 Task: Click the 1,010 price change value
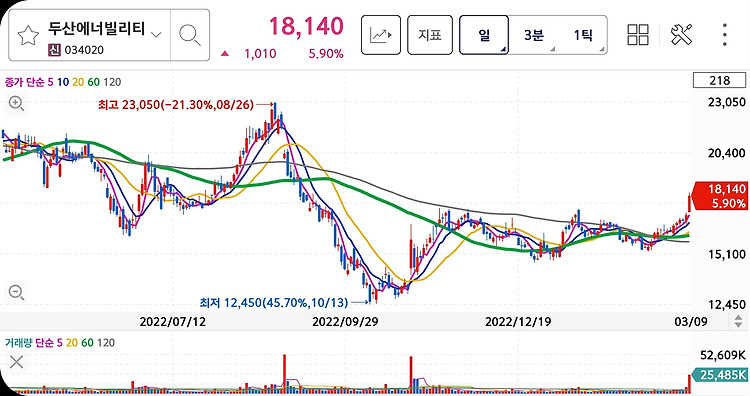[260, 54]
